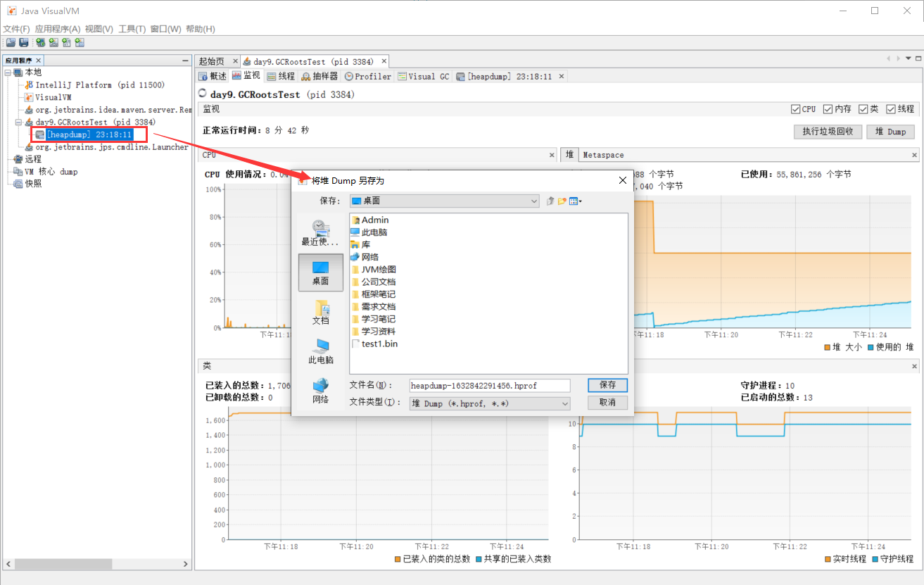Screen dimensions: 924x585
Task: Select 网络 shortcut in dialog sidebar
Action: tap(320, 391)
